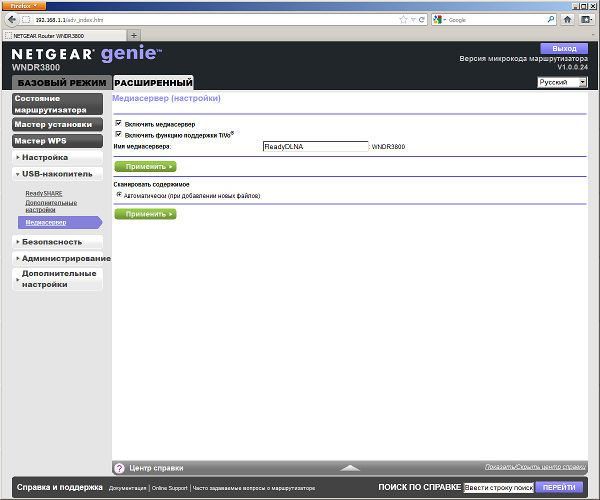Screen dimensions: 600x500
Task: Select the 'Автоматически' scan radio button
Action: [x=119, y=195]
